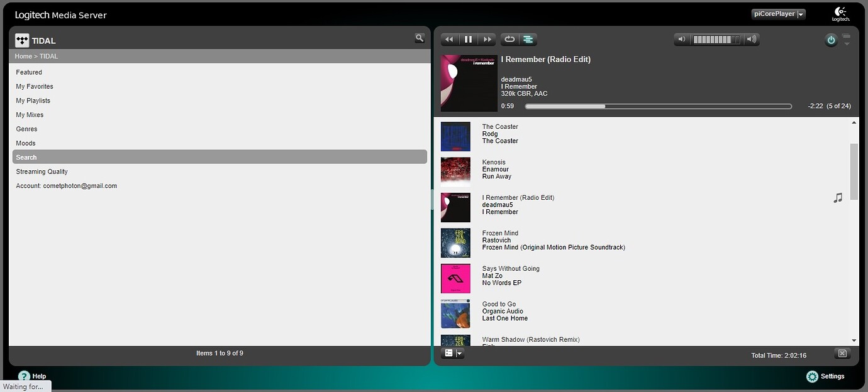
Task: Click the playlist scrollbar down arrow
Action: tap(854, 340)
